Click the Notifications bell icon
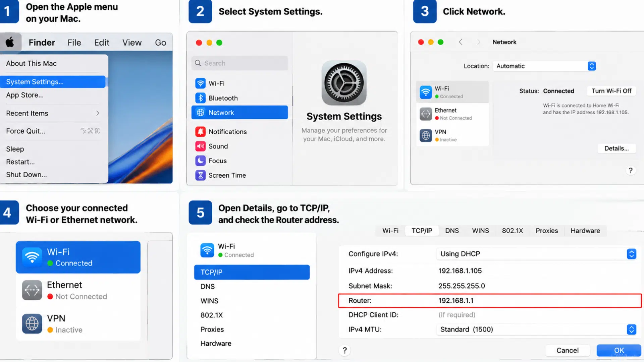Image resolution: width=644 pixels, height=362 pixels. (x=200, y=131)
